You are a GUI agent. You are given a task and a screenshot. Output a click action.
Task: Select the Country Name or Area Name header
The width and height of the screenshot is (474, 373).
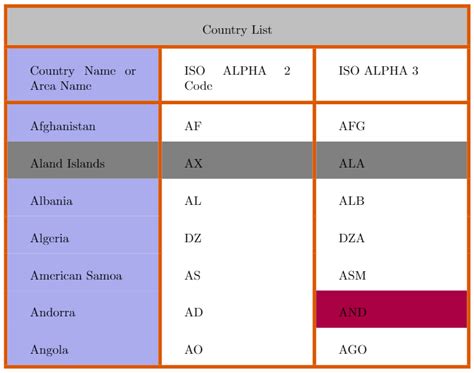83,75
